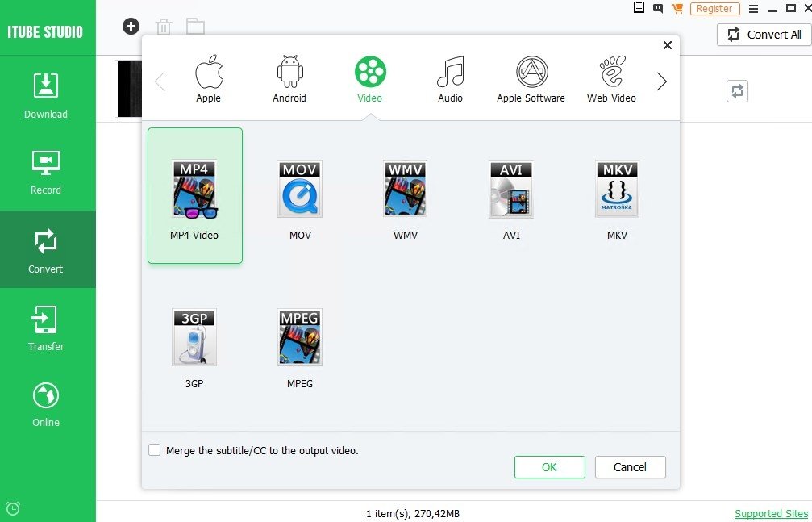Close the format selection dialog

(x=668, y=45)
